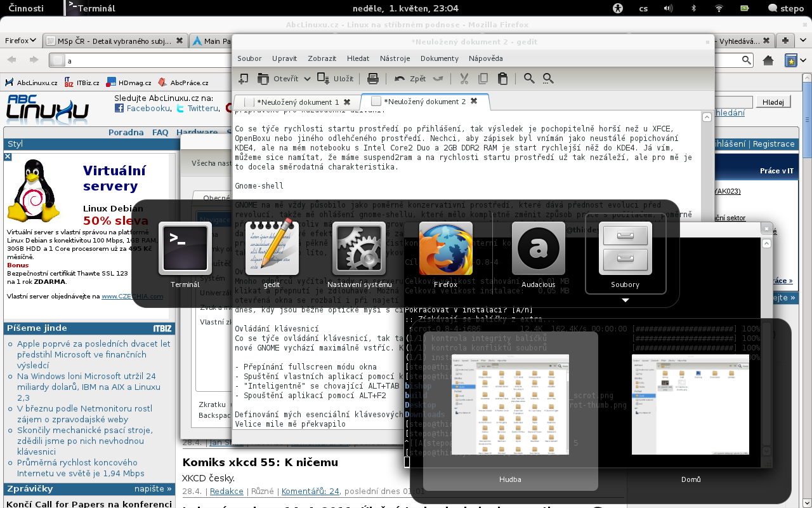The width and height of the screenshot is (812, 508).
Task: Select Soubory in the window switcher
Action: tap(625, 254)
